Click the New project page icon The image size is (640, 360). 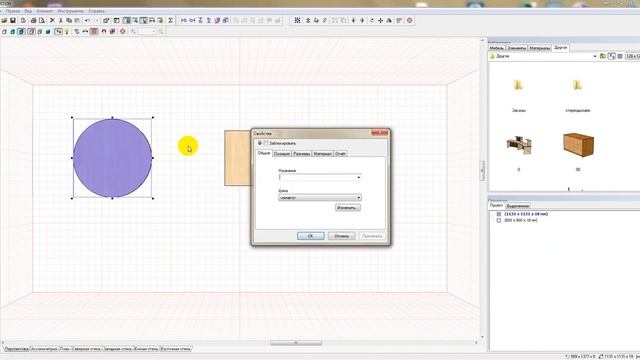pyautogui.click(x=23, y=20)
